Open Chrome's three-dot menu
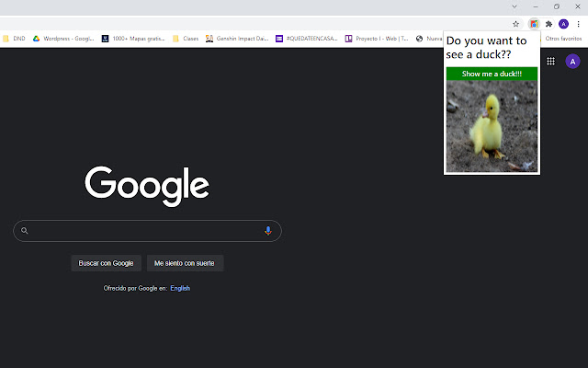Screen dimensions: 588x368 [x=578, y=24]
